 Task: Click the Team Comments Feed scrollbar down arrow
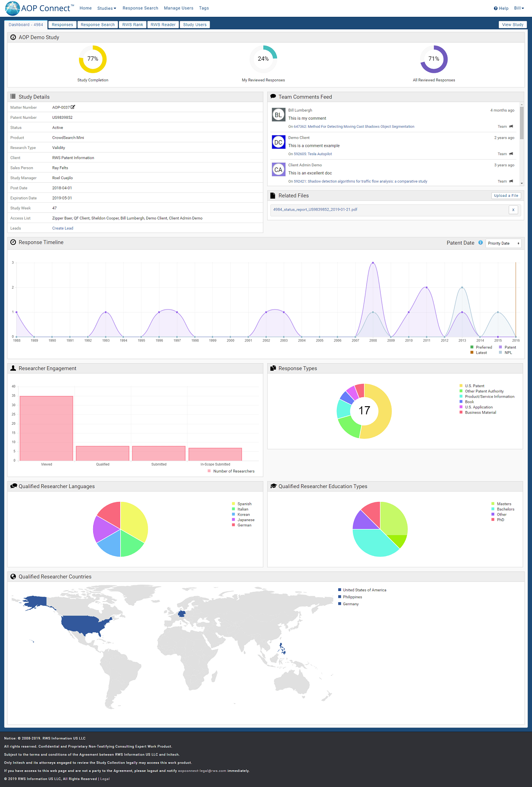[522, 183]
